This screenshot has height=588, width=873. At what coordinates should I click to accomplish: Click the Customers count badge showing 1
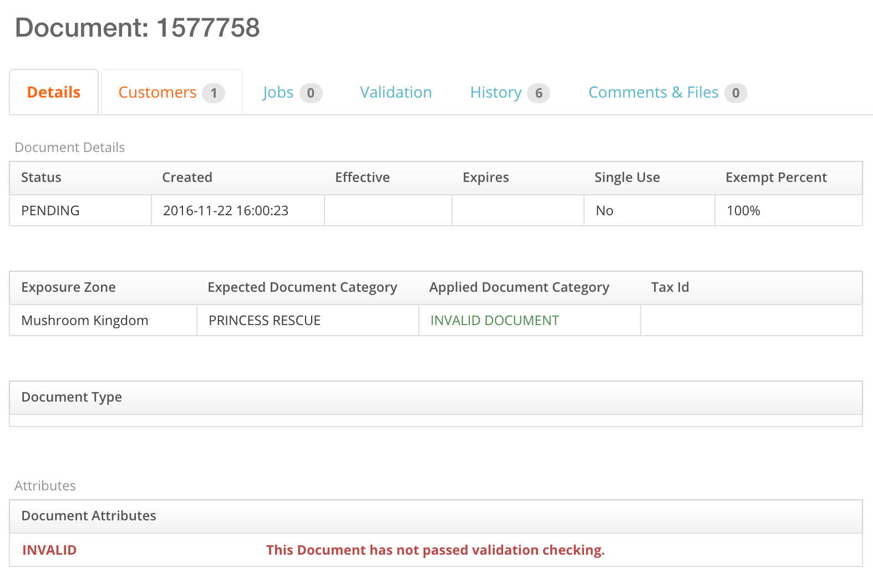[x=214, y=93]
